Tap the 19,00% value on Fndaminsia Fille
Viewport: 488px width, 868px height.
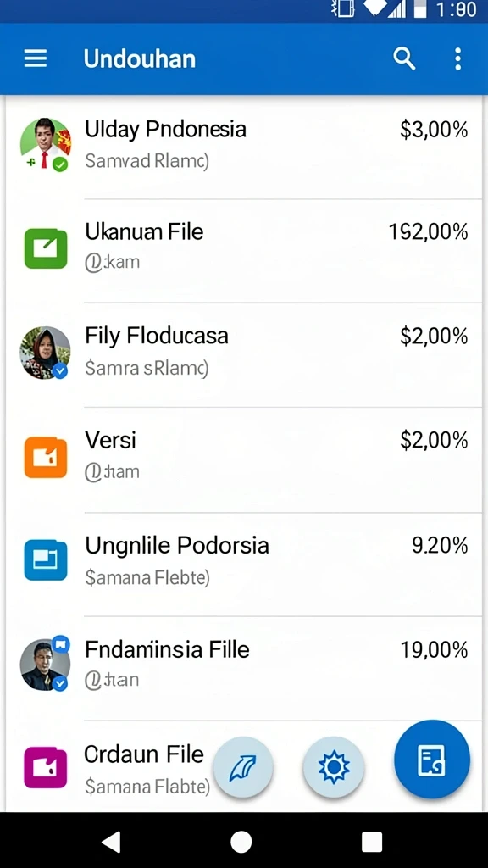tap(435, 649)
